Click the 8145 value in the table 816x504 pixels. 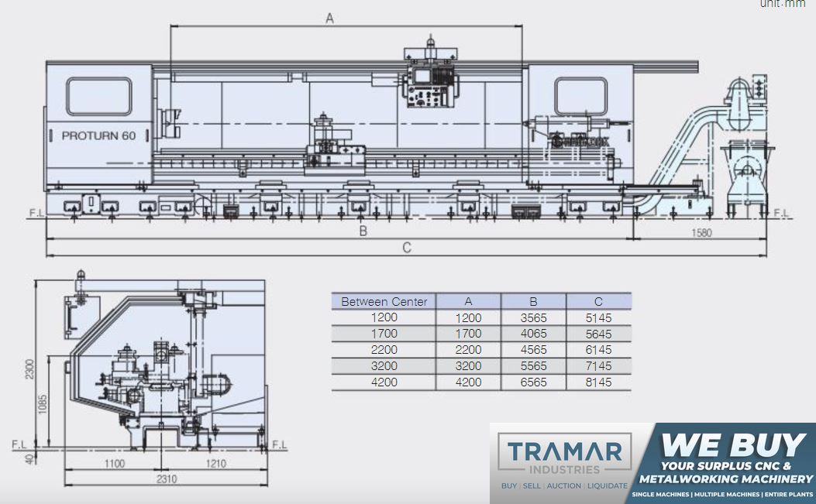[598, 382]
